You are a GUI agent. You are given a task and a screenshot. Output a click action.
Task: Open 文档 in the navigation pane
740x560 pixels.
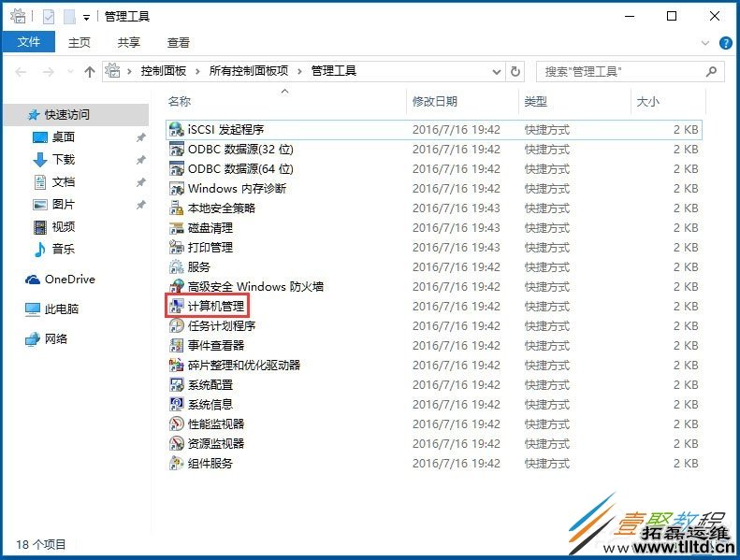(64, 182)
